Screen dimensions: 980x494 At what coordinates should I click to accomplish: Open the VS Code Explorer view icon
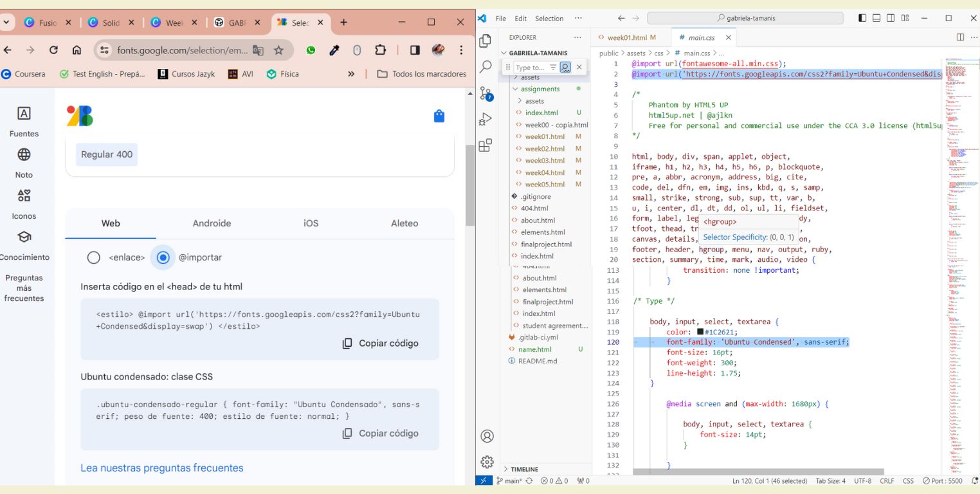click(486, 41)
